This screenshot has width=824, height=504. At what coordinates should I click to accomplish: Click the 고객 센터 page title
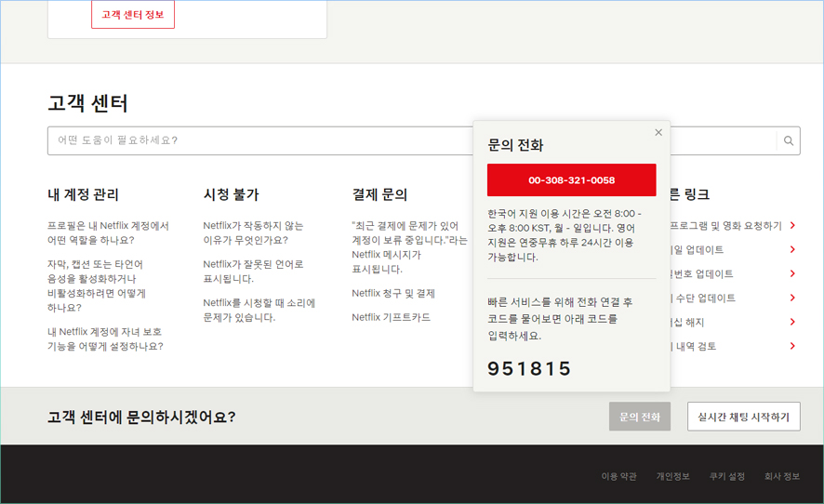(x=87, y=103)
